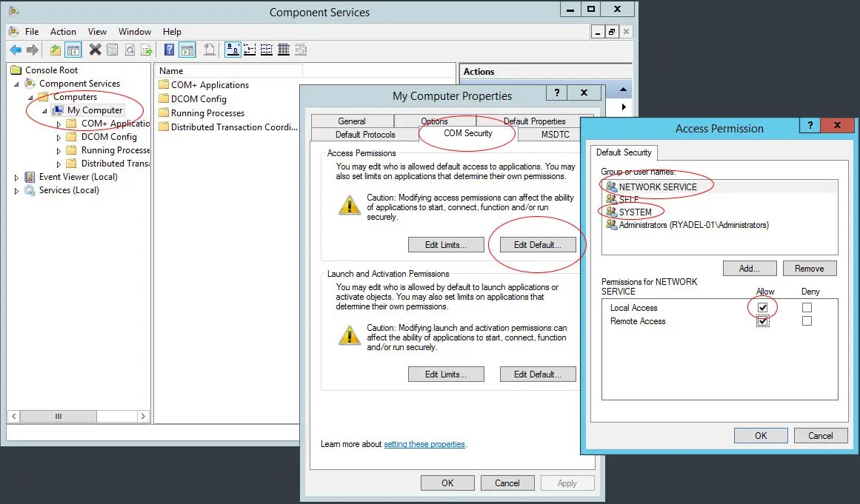Screen dimensions: 860x504
Task: Expand the DCOM Config tree node
Action: [x=59, y=137]
